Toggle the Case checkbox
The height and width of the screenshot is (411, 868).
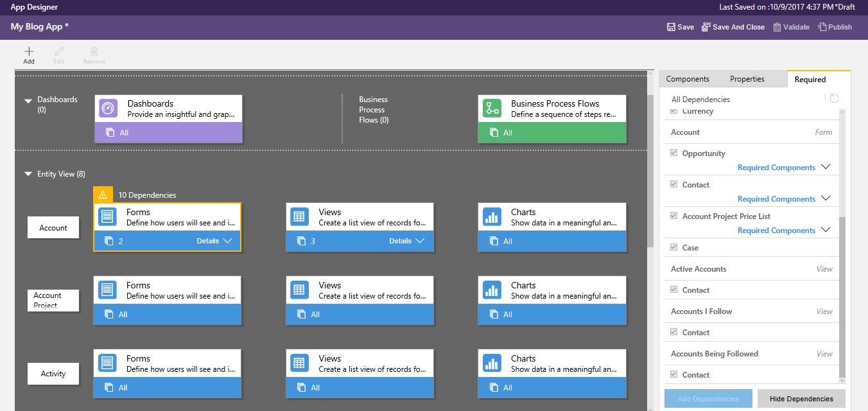(673, 247)
